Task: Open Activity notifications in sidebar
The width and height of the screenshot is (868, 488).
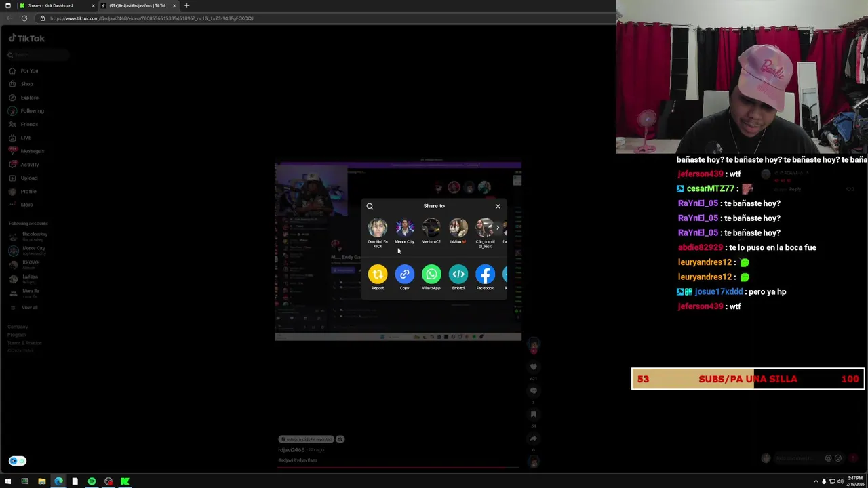Action: (x=24, y=165)
